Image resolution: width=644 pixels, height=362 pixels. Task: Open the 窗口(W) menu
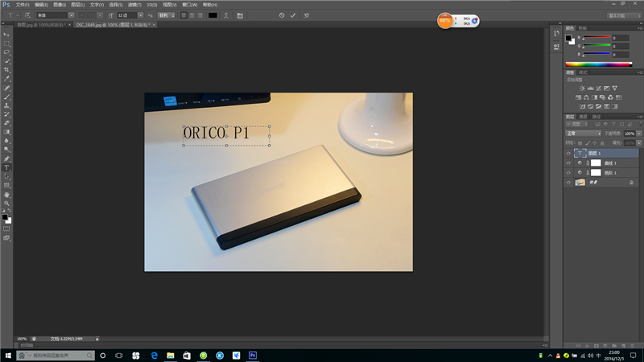190,5
